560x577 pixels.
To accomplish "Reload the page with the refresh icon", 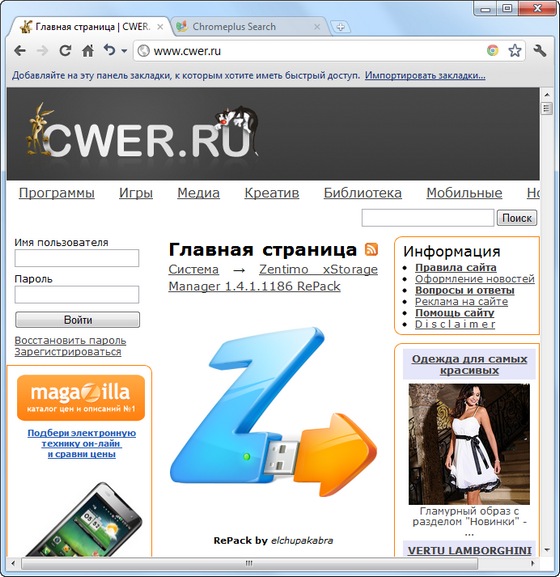I will [x=65, y=50].
